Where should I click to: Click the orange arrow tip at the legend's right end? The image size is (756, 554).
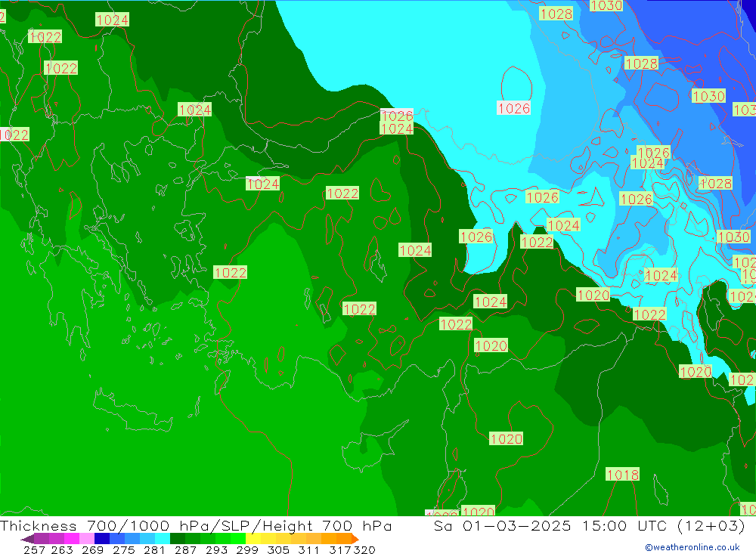point(355,539)
